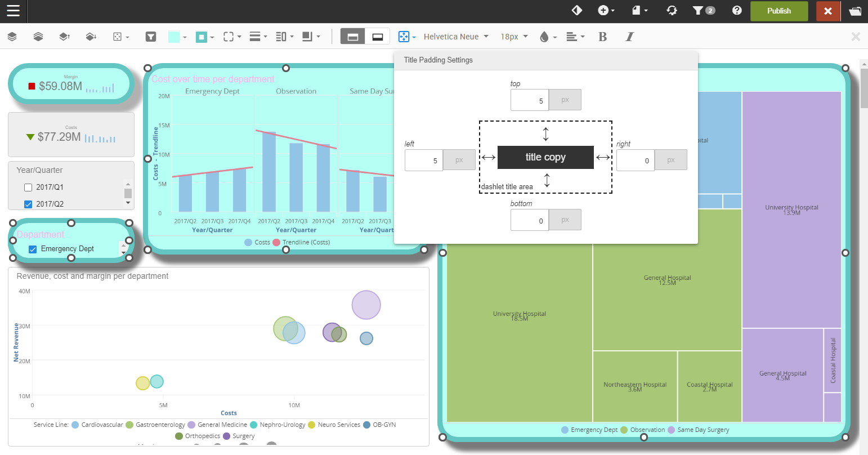The width and height of the screenshot is (868, 455).
Task: Check the 2017/Q1 checkbox
Action: (x=28, y=188)
